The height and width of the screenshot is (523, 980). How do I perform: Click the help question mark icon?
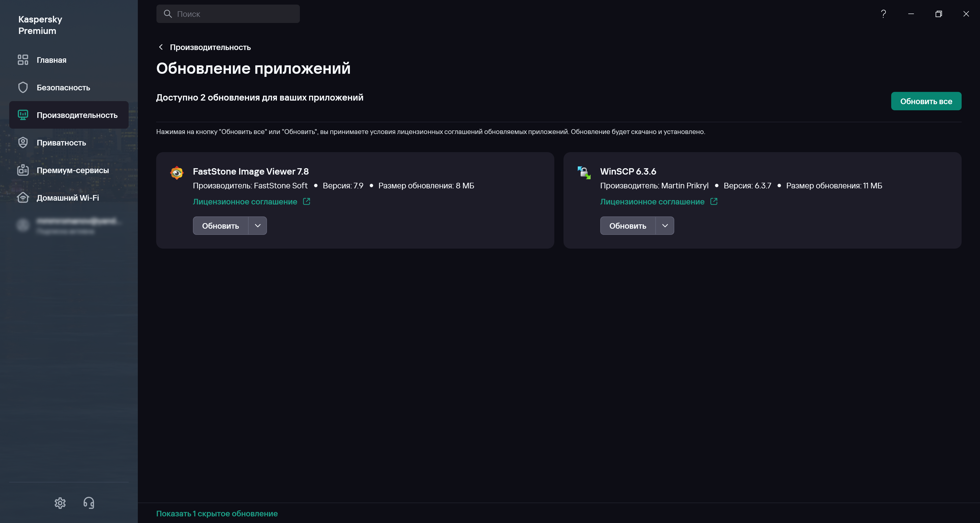883,14
